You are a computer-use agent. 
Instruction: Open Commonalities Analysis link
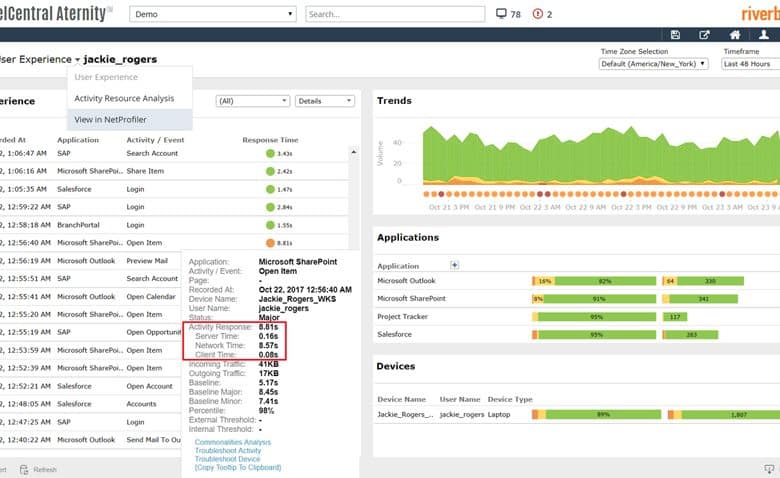click(233, 442)
